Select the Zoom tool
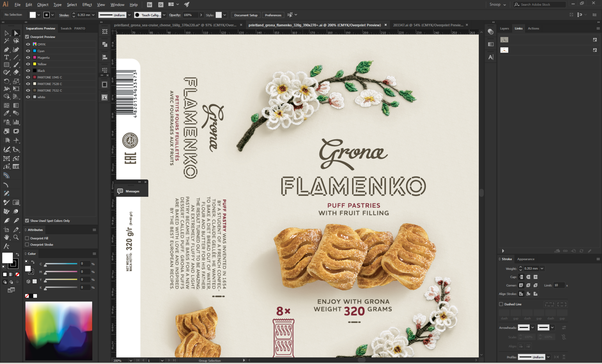 pyautogui.click(x=16, y=238)
